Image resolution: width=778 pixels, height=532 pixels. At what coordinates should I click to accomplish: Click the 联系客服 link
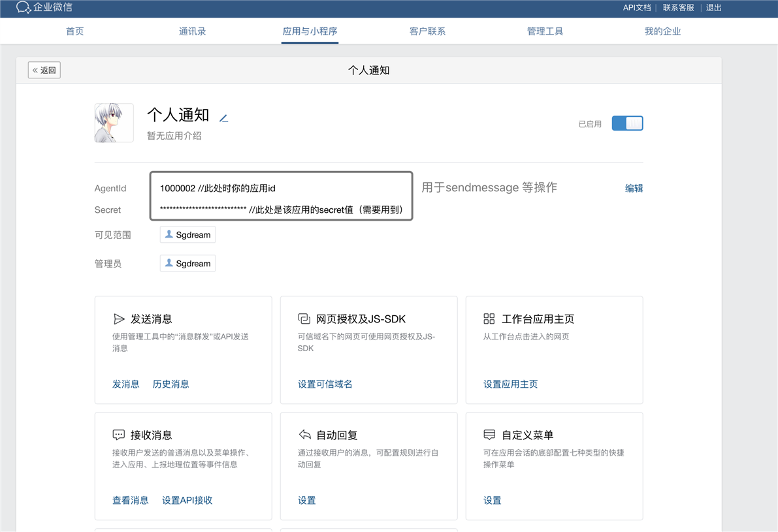pyautogui.click(x=678, y=7)
